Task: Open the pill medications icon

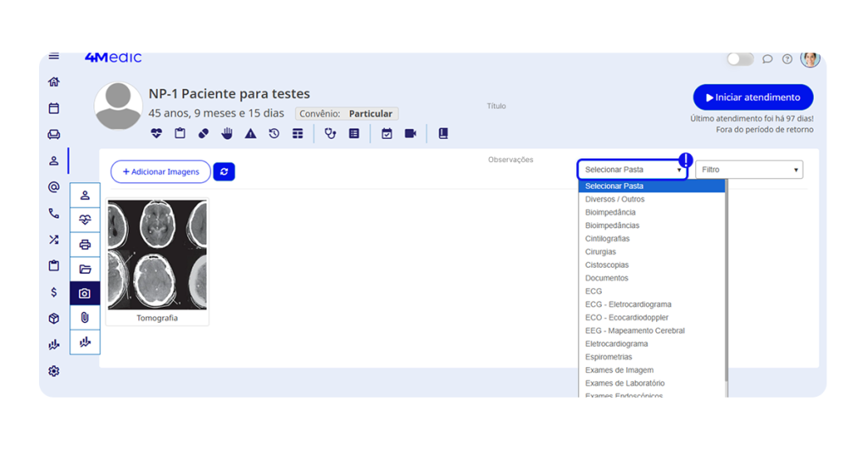Action: [203, 133]
